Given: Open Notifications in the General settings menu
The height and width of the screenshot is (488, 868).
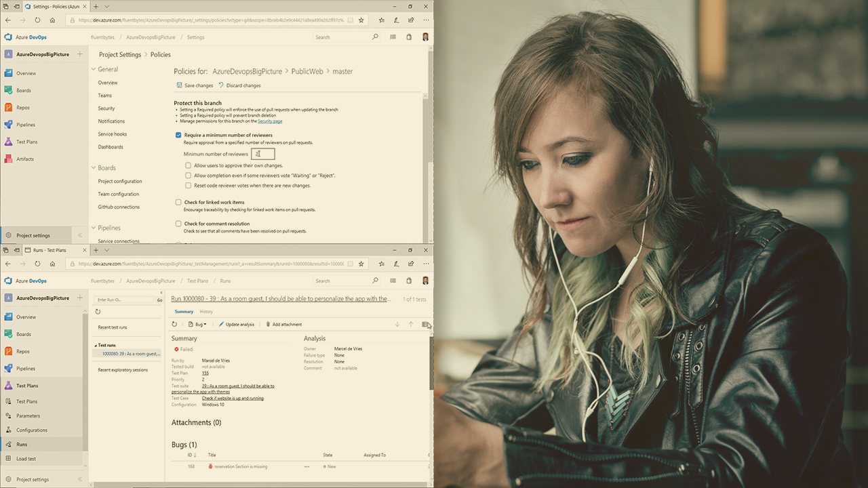Looking at the screenshot, I should click(x=111, y=121).
